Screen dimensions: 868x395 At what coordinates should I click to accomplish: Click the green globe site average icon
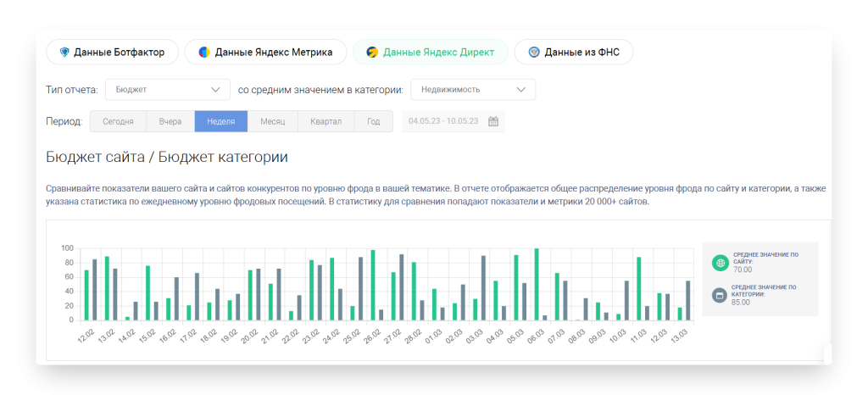(x=720, y=263)
